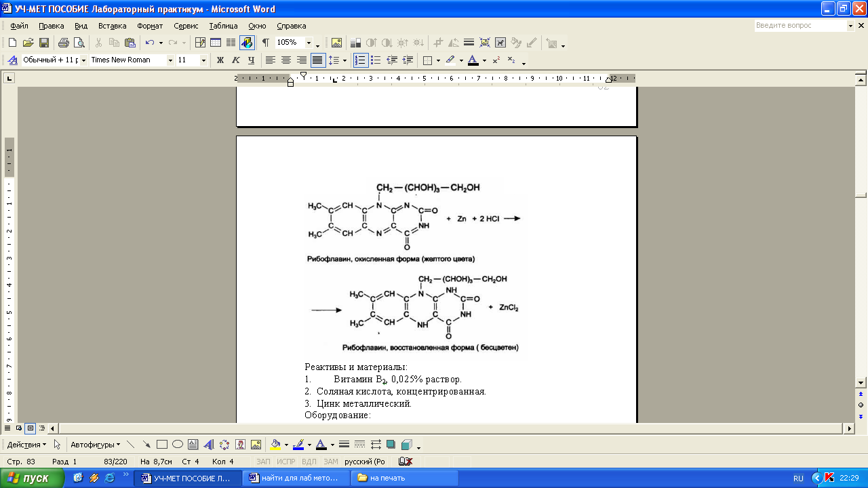868x488 pixels.
Task: Click the line color brush in Drawing toolbar
Action: (298, 445)
